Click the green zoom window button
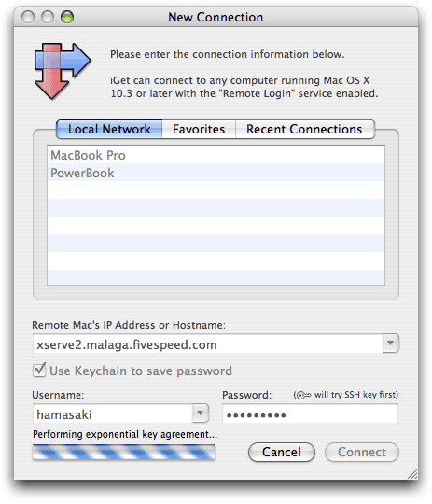 click(67, 17)
